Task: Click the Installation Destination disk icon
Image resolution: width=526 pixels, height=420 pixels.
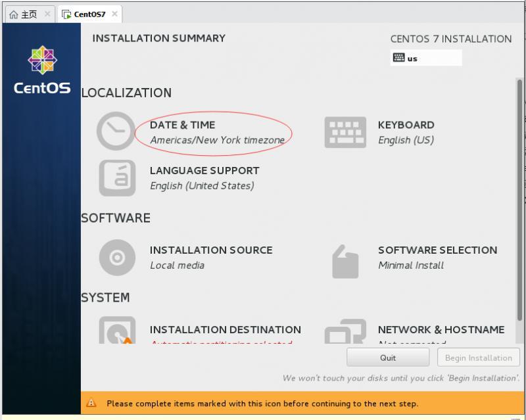Action: pos(118,330)
